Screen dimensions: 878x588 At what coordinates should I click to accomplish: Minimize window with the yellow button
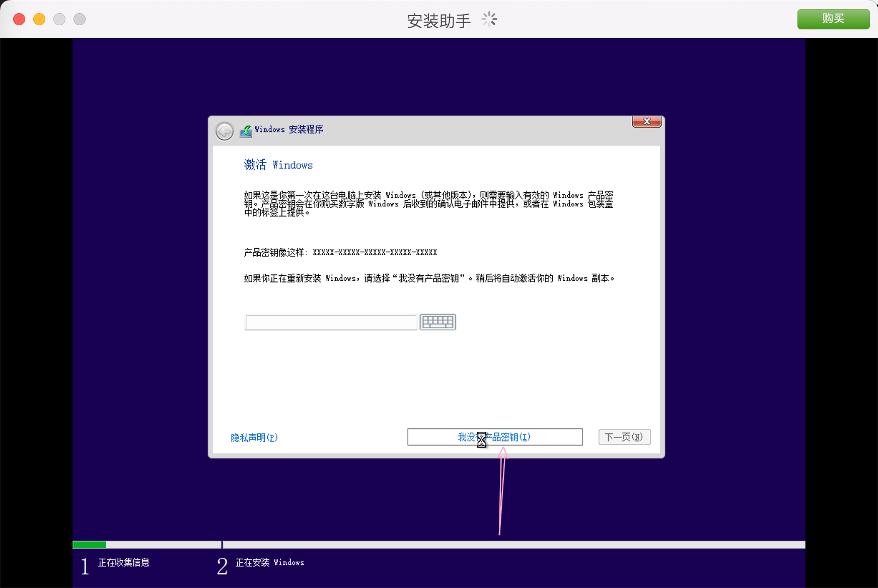[x=39, y=19]
